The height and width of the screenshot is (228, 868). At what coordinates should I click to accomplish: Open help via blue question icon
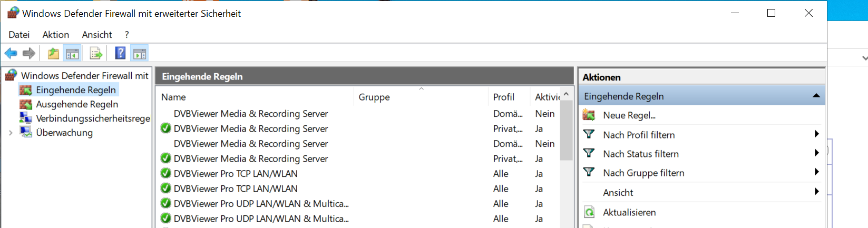tap(120, 53)
